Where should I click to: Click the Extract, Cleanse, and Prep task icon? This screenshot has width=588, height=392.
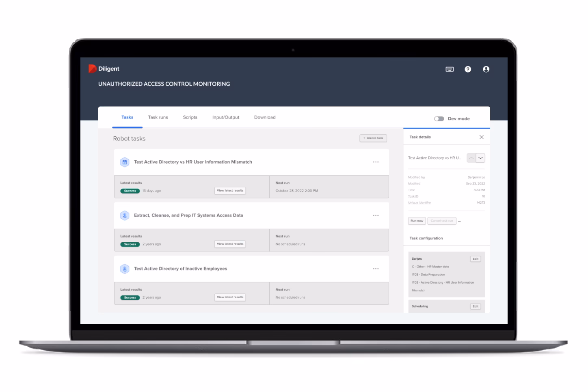tap(125, 215)
